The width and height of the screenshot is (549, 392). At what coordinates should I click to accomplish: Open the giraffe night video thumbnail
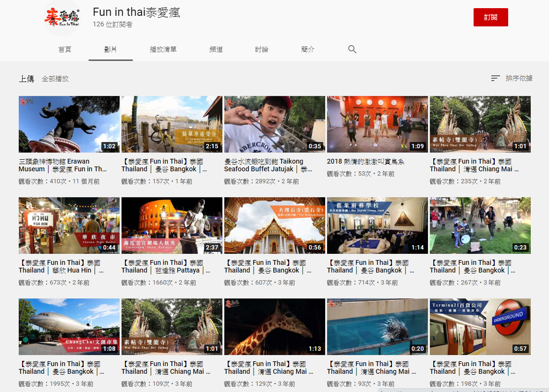[275, 327]
